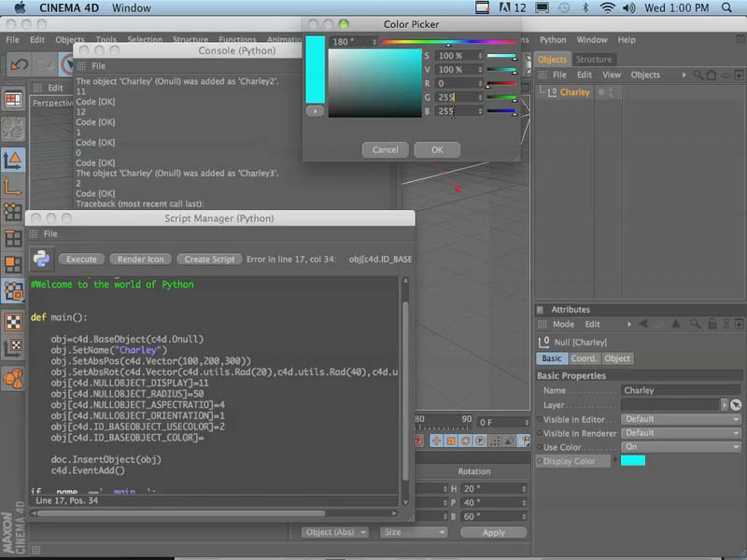The height and width of the screenshot is (560, 747).
Task: Toggle Point Level Animation recording icon
Action: point(495,441)
